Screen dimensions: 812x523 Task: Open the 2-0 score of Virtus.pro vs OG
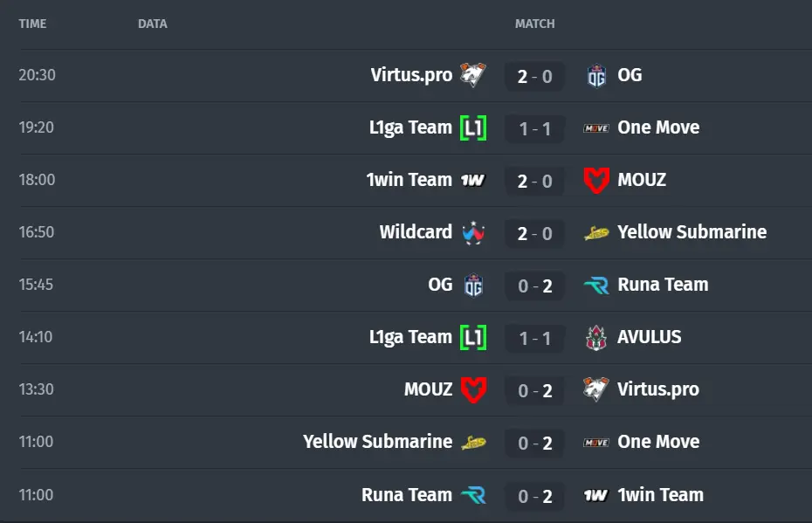pos(535,77)
